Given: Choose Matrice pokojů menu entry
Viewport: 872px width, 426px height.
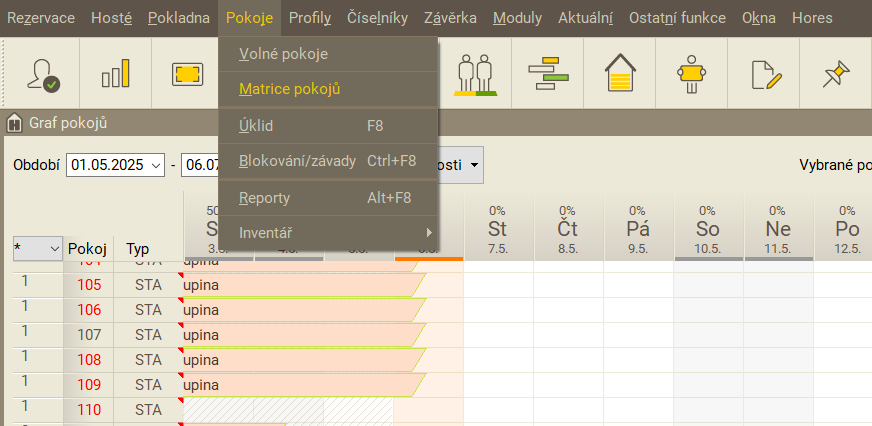Looking at the screenshot, I should coord(290,89).
